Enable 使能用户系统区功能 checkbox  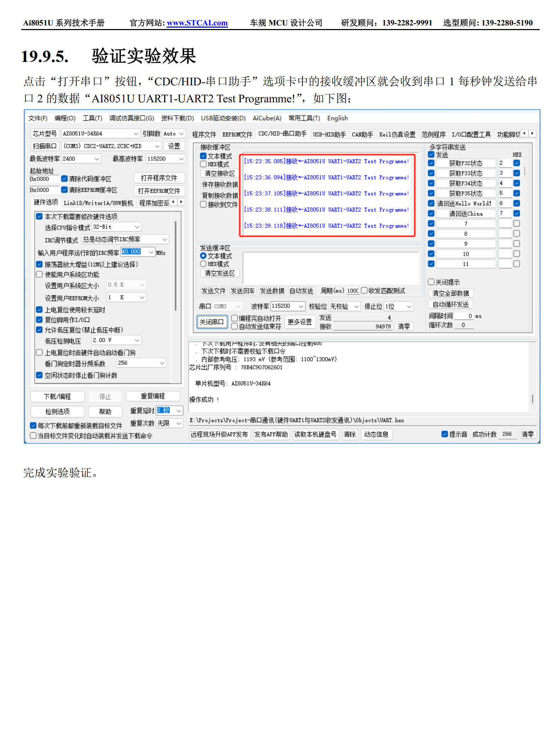39,274
